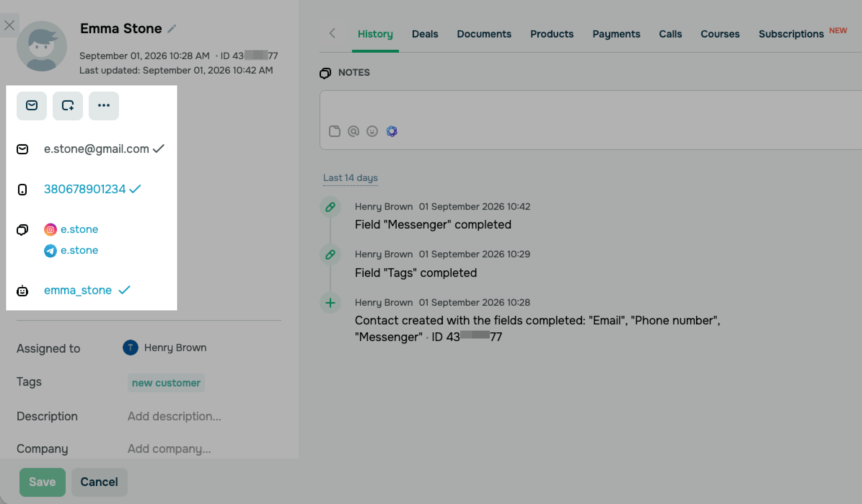The height and width of the screenshot is (504, 862).
Task: Expand the Last 14 days period filter
Action: 350,178
